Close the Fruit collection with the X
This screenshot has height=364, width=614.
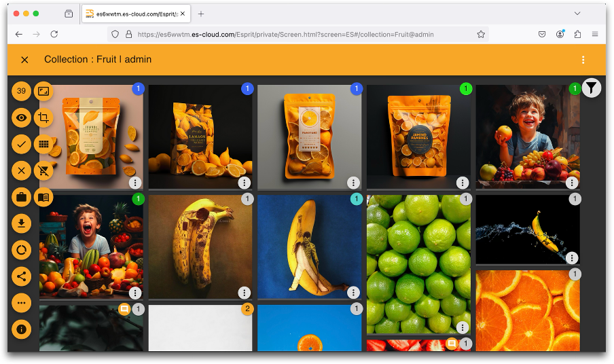pyautogui.click(x=24, y=60)
